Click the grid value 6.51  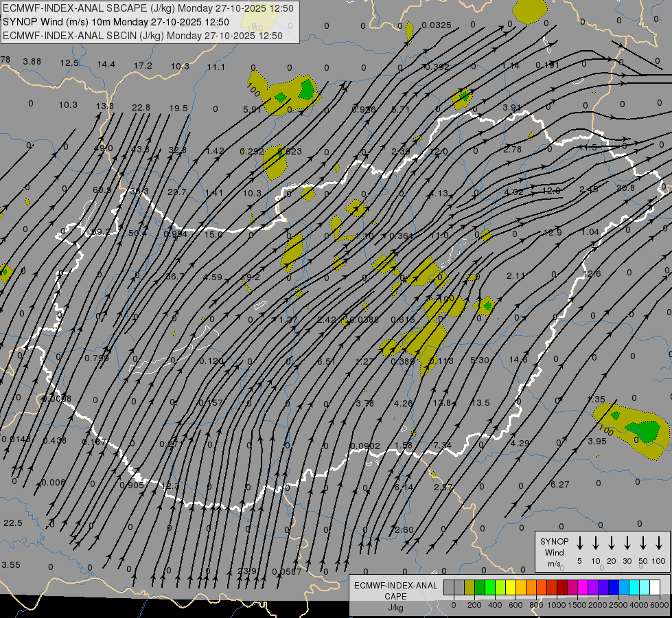click(x=326, y=362)
